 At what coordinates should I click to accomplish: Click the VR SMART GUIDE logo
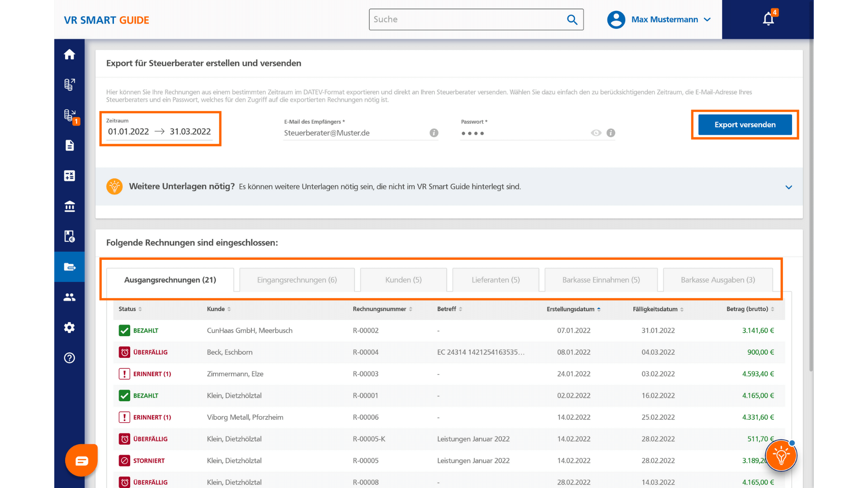pos(106,20)
